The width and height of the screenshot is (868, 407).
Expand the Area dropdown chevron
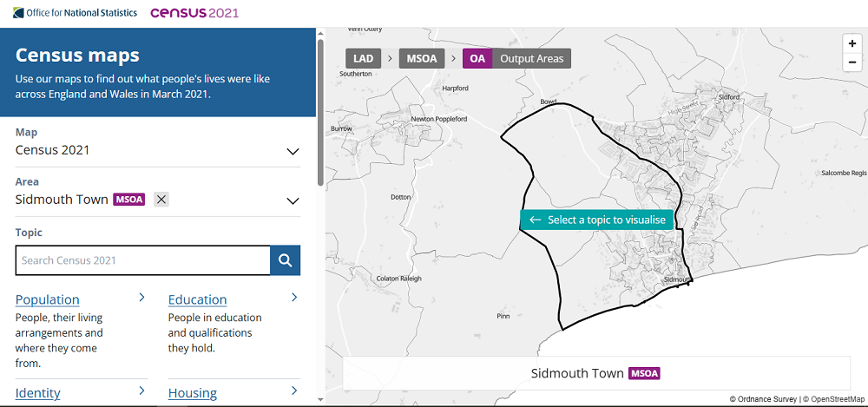[x=293, y=201]
